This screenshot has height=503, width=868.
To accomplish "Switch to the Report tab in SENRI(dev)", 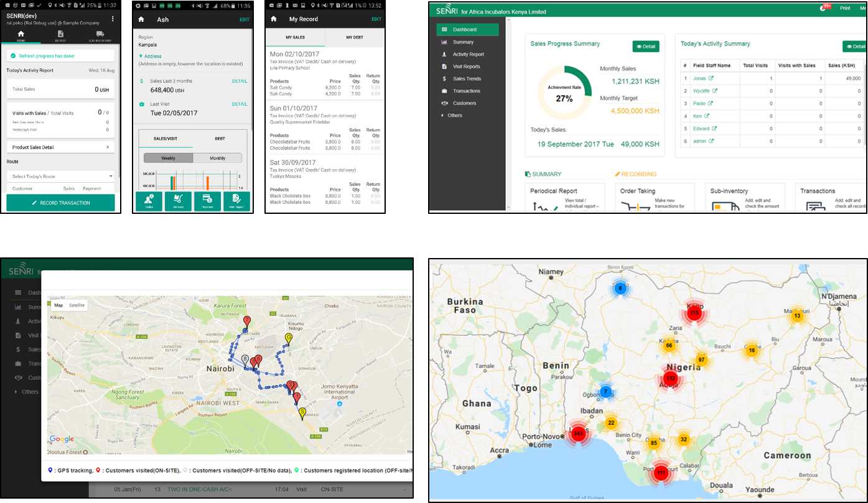I will tap(60, 35).
